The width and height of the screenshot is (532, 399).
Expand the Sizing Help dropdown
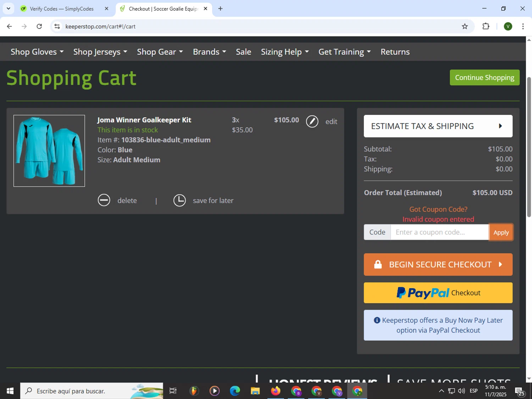click(x=285, y=52)
